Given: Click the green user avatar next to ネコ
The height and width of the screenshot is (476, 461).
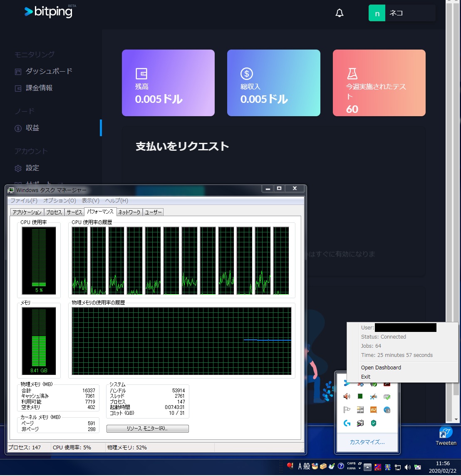Looking at the screenshot, I should pos(377,13).
